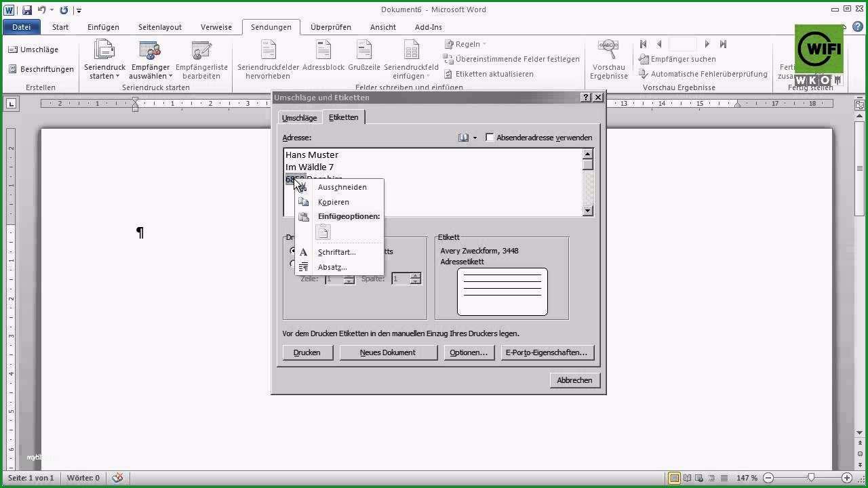Switch to web layout view

click(698, 478)
